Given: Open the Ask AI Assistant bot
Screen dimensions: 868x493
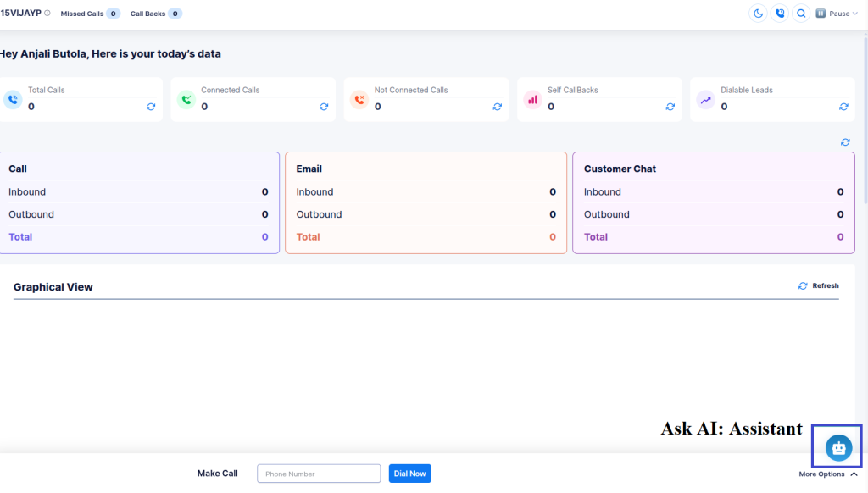Looking at the screenshot, I should click(838, 447).
